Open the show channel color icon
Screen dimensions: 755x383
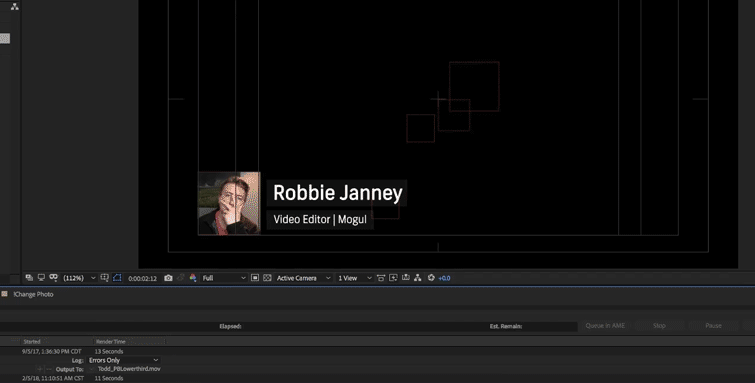click(193, 278)
